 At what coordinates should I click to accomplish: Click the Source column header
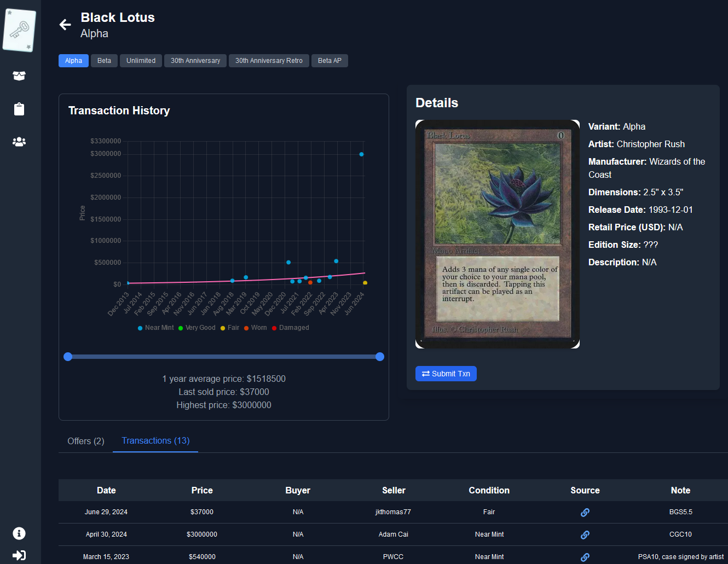coord(585,490)
